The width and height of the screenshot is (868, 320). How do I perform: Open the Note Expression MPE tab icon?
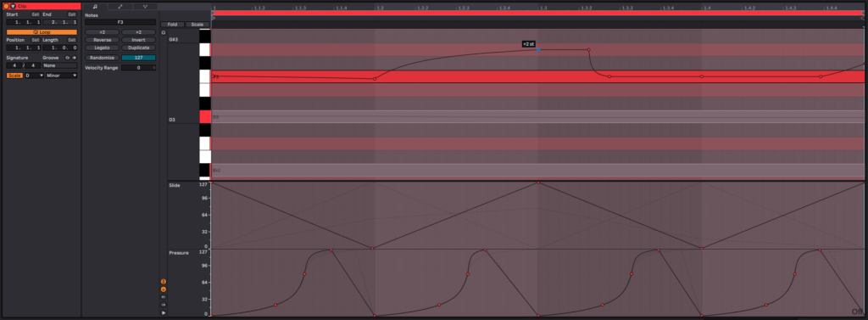tap(145, 7)
